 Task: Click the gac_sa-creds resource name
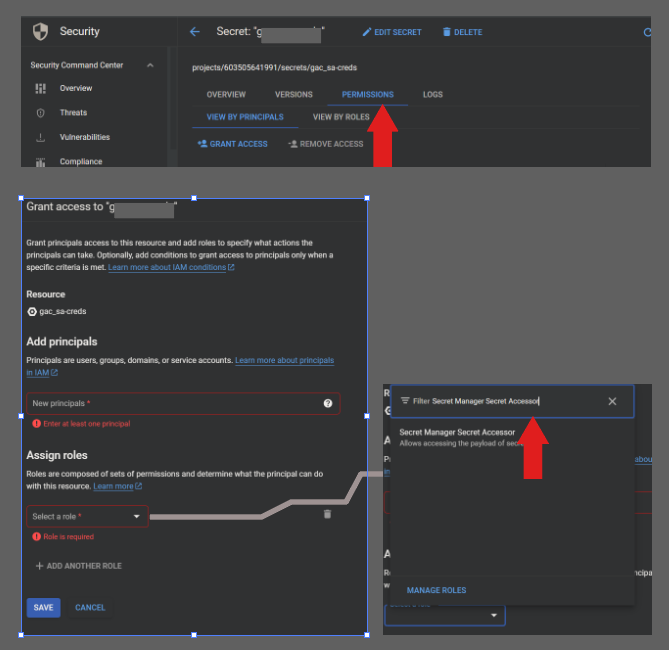point(63,312)
